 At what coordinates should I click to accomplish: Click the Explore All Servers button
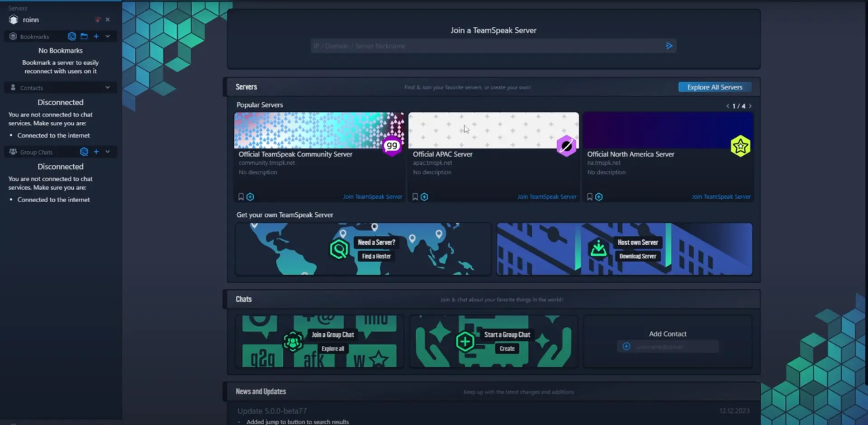point(715,87)
